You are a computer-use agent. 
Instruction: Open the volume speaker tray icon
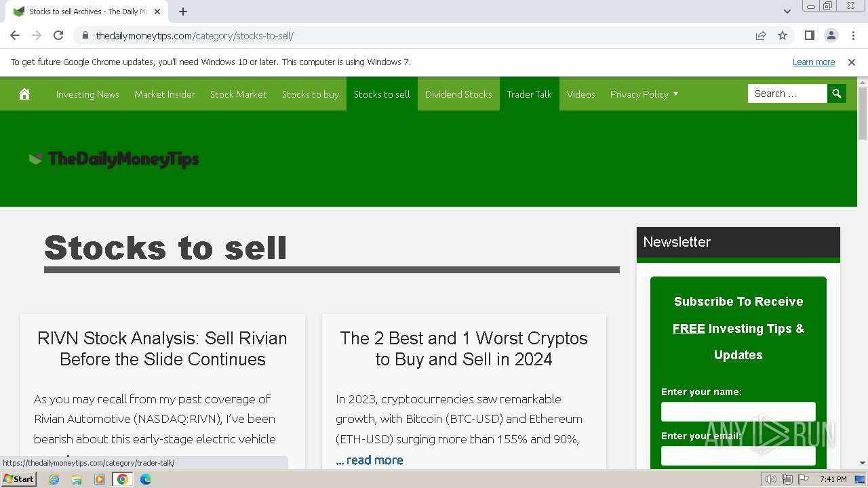pos(771,479)
